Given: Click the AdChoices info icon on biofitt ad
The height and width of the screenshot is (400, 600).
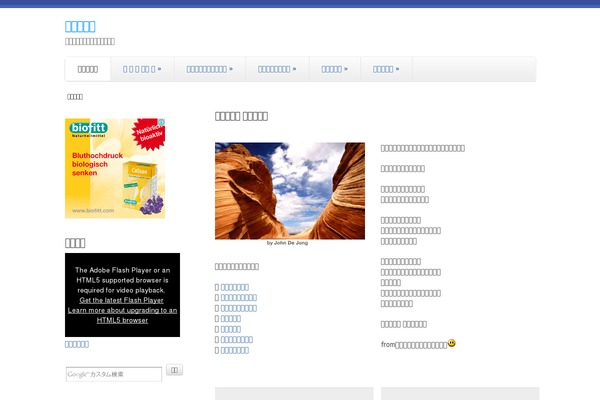Looking at the screenshot, I should [161, 122].
